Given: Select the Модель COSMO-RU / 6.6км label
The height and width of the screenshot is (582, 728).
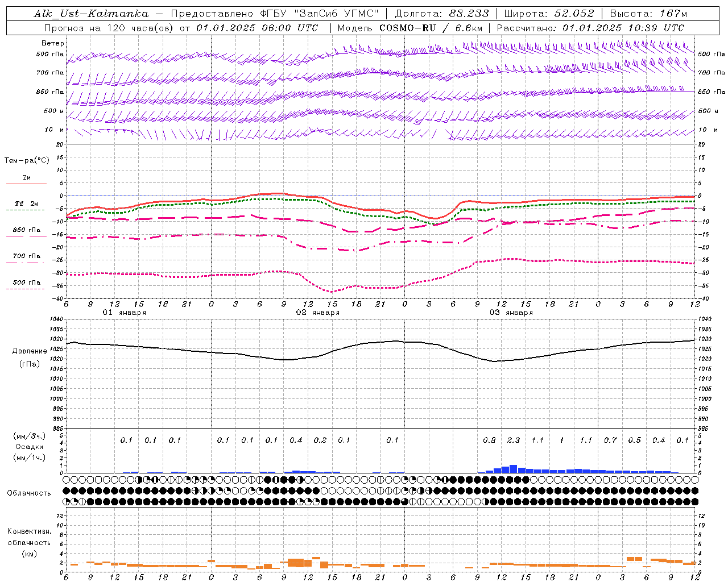Looking at the screenshot, I should click(x=410, y=28).
